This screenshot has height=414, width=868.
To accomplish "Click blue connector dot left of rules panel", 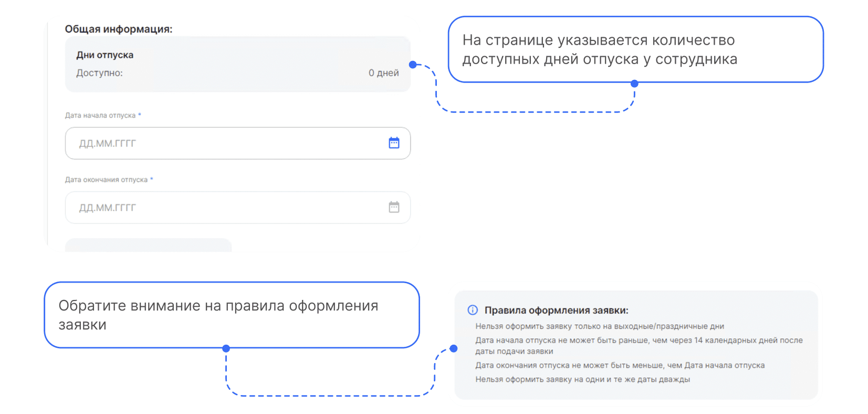I will (454, 348).
